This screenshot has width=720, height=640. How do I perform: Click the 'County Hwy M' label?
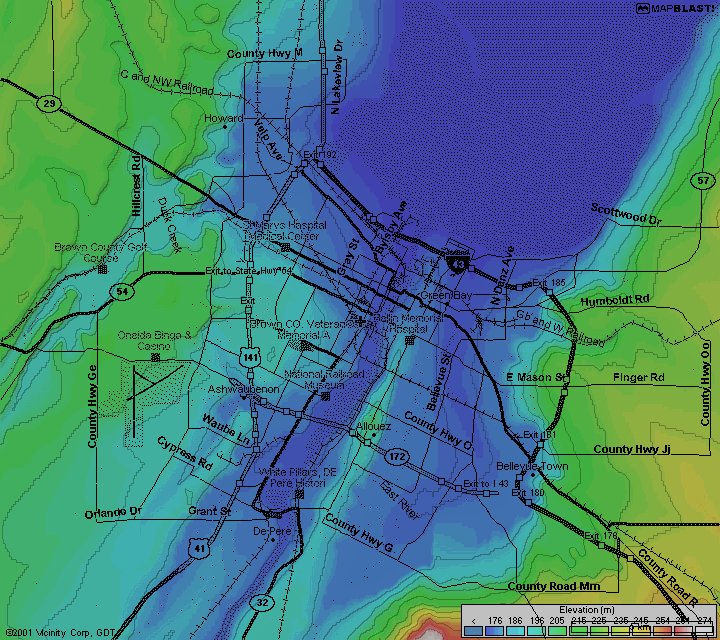pyautogui.click(x=264, y=54)
